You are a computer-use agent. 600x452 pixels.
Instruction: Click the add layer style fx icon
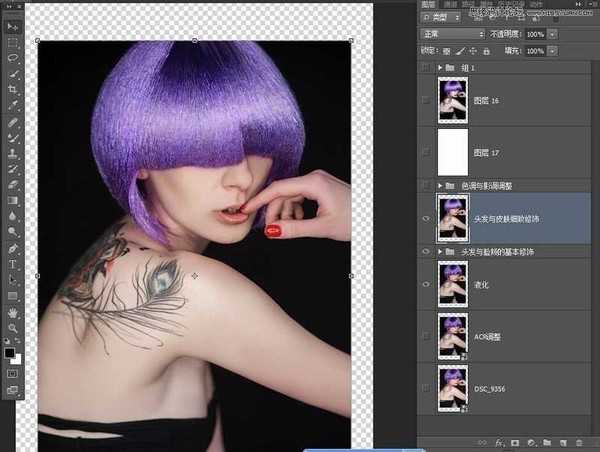(x=499, y=441)
